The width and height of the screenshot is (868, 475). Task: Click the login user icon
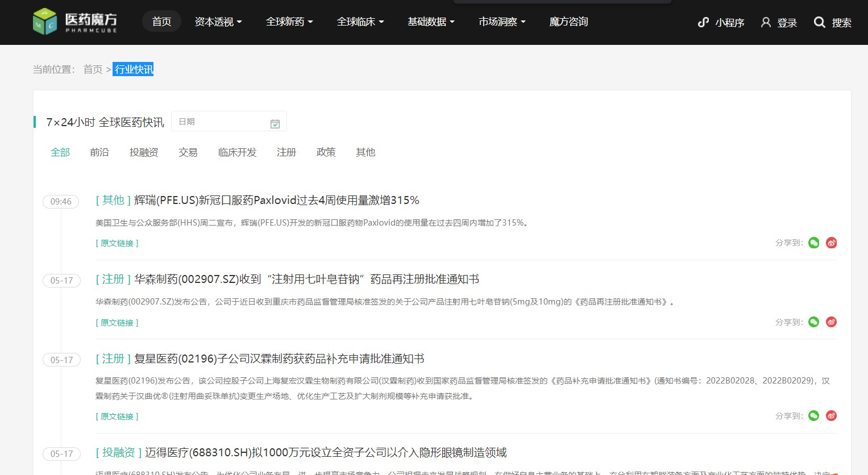click(766, 22)
